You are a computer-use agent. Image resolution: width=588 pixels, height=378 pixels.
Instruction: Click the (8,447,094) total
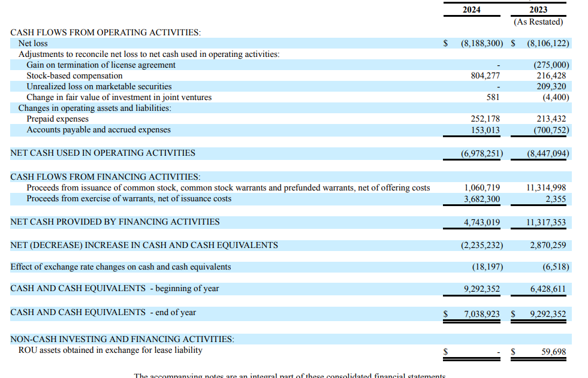tap(548, 153)
